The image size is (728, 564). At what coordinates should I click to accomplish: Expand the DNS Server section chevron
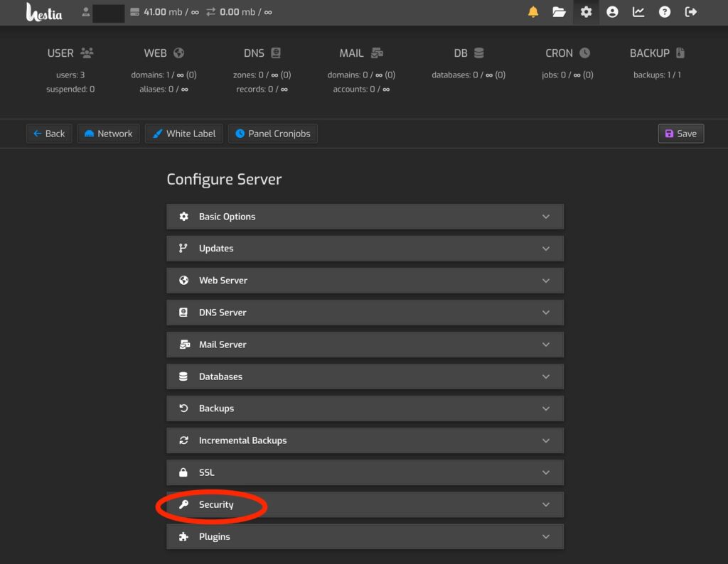(x=546, y=313)
